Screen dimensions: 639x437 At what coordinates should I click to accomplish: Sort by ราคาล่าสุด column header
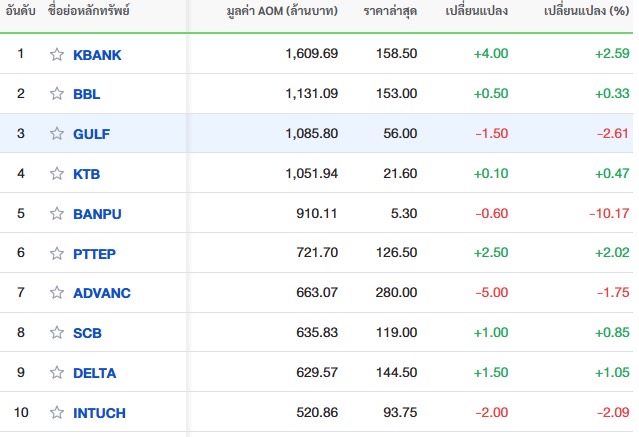click(390, 11)
